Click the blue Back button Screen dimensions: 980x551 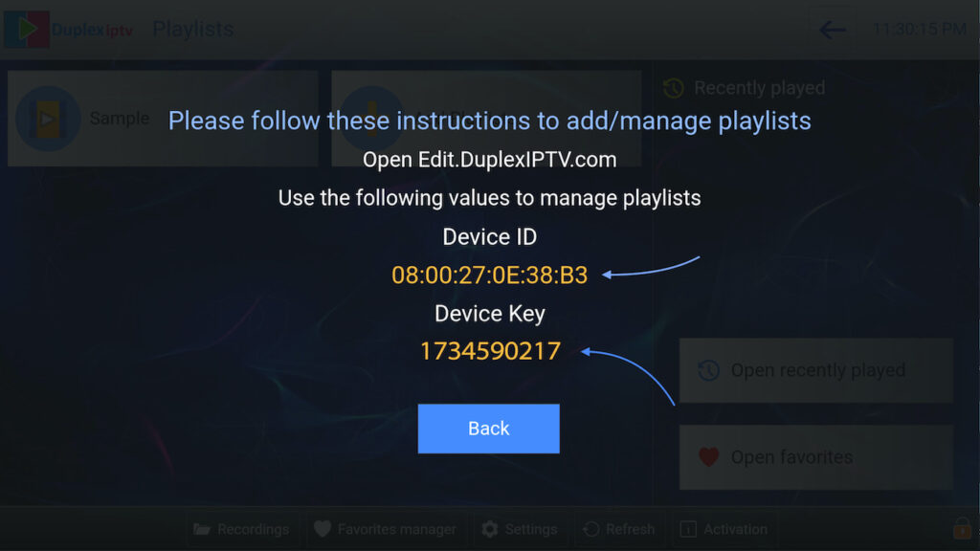pos(488,429)
